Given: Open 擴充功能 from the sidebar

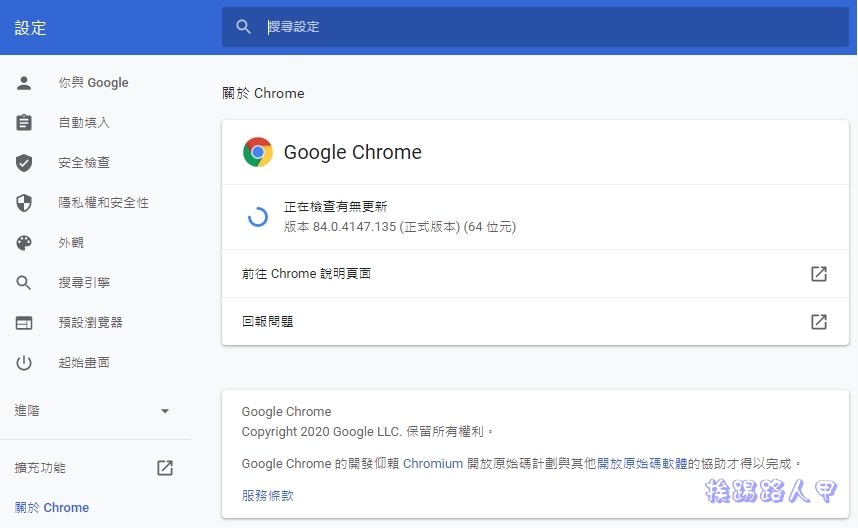Looking at the screenshot, I should point(40,468).
